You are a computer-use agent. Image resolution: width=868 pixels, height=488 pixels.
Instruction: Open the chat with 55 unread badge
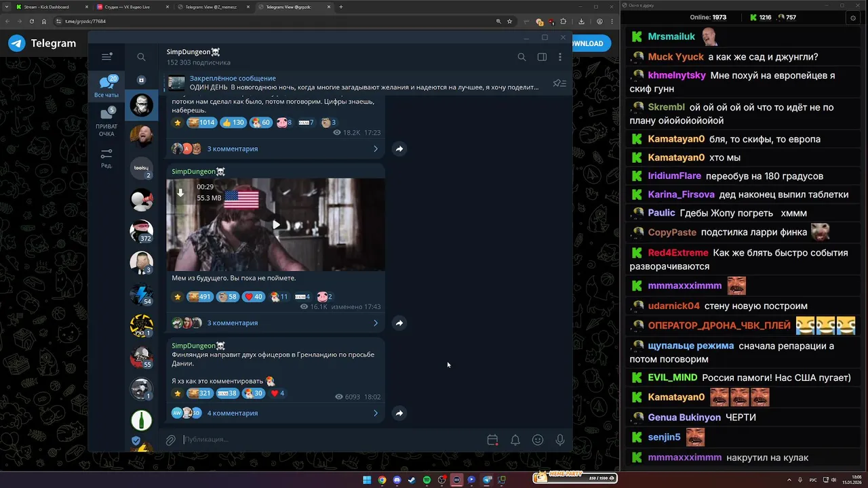142,357
